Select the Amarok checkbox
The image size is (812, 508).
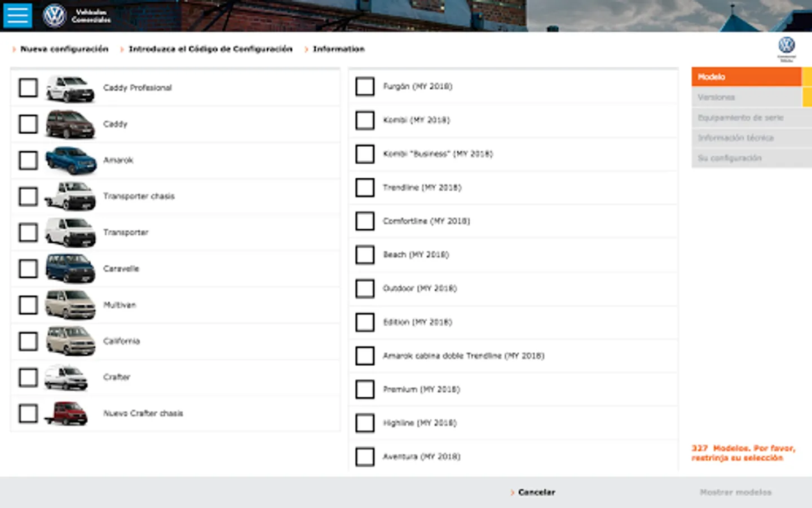28,160
